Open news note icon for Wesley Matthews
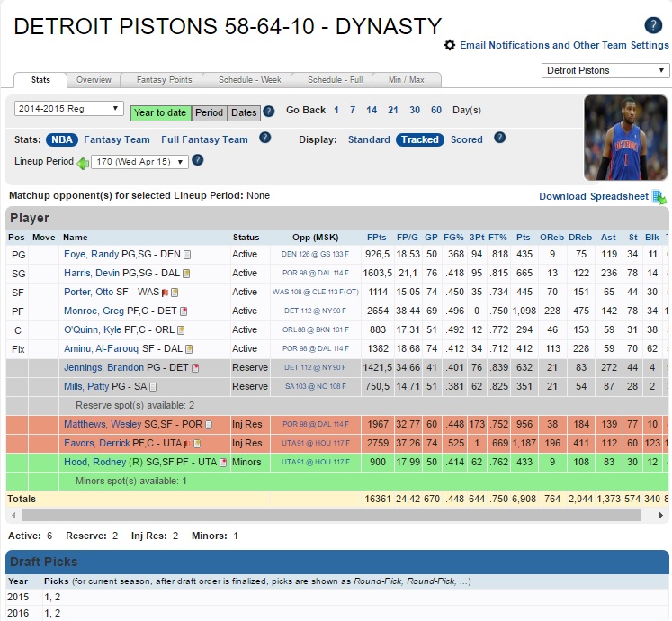 tap(209, 425)
